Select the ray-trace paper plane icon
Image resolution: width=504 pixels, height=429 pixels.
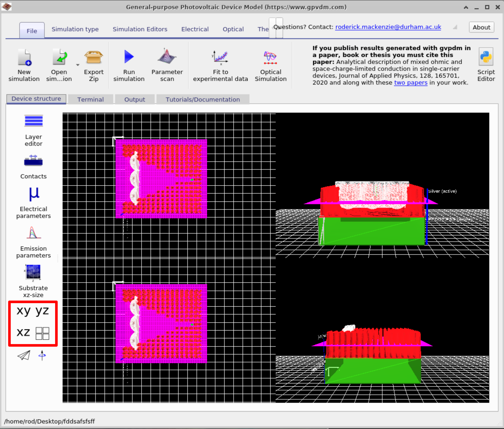pos(24,356)
